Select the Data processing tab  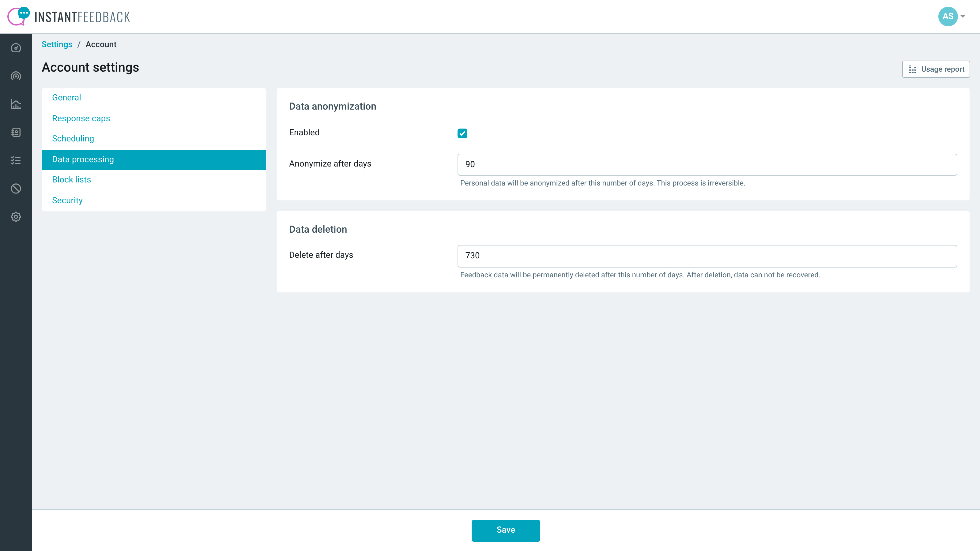pyautogui.click(x=154, y=160)
